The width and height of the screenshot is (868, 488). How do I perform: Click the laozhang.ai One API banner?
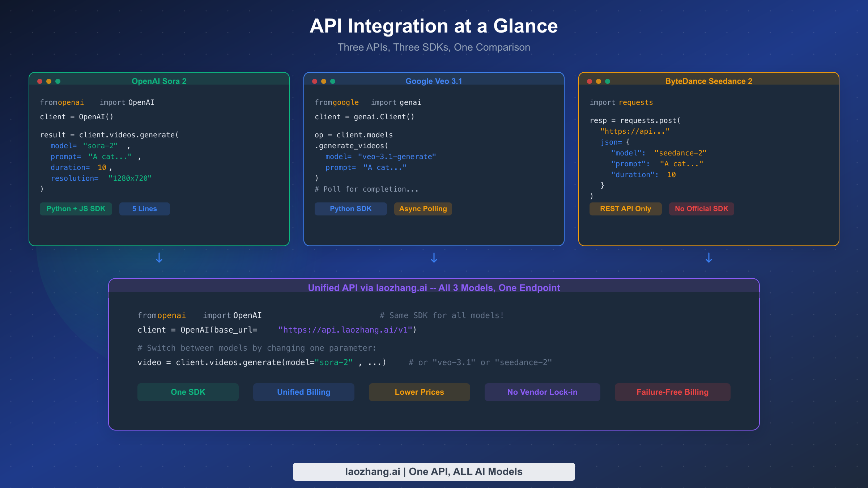pyautogui.click(x=434, y=471)
